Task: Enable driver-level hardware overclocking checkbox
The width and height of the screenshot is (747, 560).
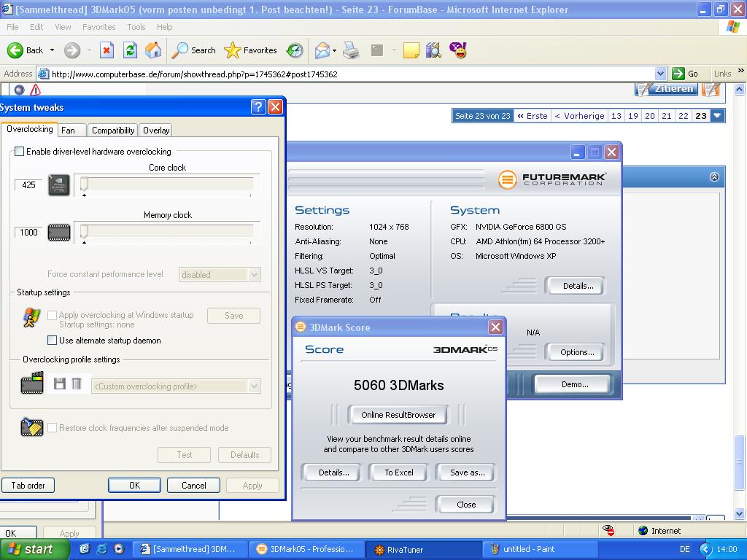Action: coord(19,152)
